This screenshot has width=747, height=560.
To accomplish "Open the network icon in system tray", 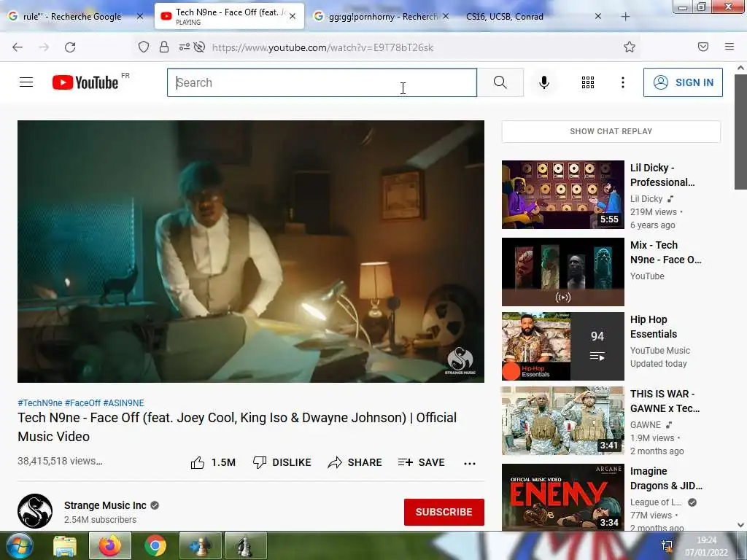I will [667, 545].
